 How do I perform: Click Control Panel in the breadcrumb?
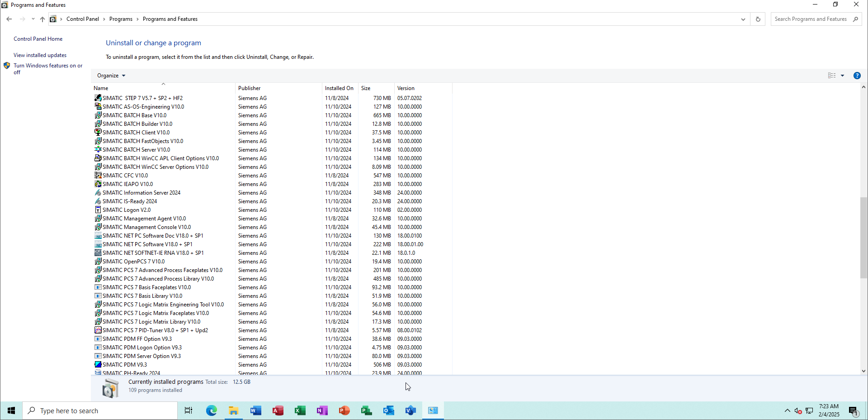point(83,19)
